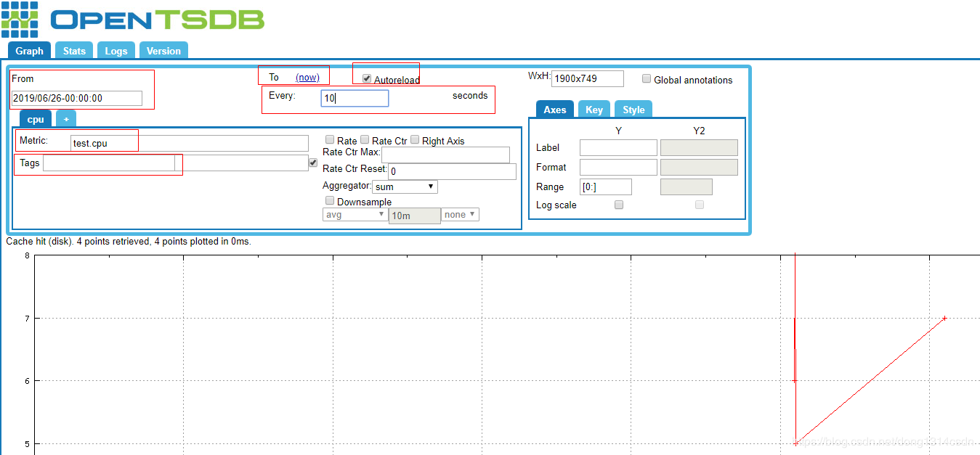The width and height of the screenshot is (980, 455).
Task: Open the Aggregator sum dropdown
Action: (x=405, y=186)
